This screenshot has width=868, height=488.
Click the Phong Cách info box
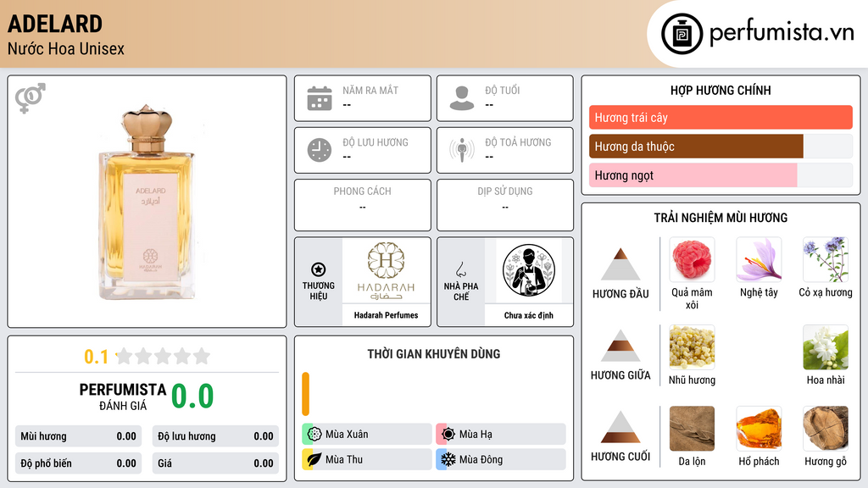point(363,205)
